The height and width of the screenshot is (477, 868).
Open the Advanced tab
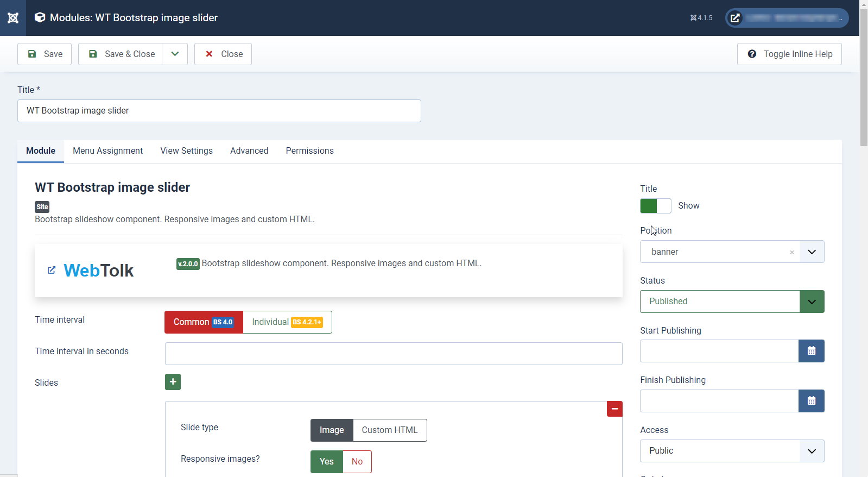pos(249,151)
